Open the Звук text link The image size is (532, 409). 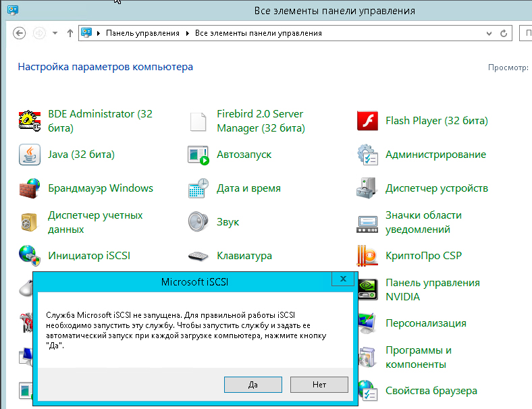[228, 222]
